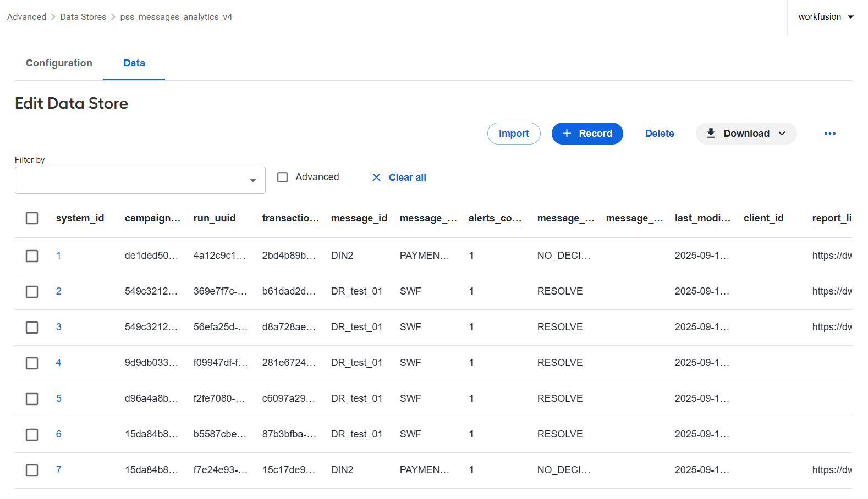Screen dimensions: 868x499
Task: Click cell f2fe7080-… in row 5
Action: [x=219, y=398]
